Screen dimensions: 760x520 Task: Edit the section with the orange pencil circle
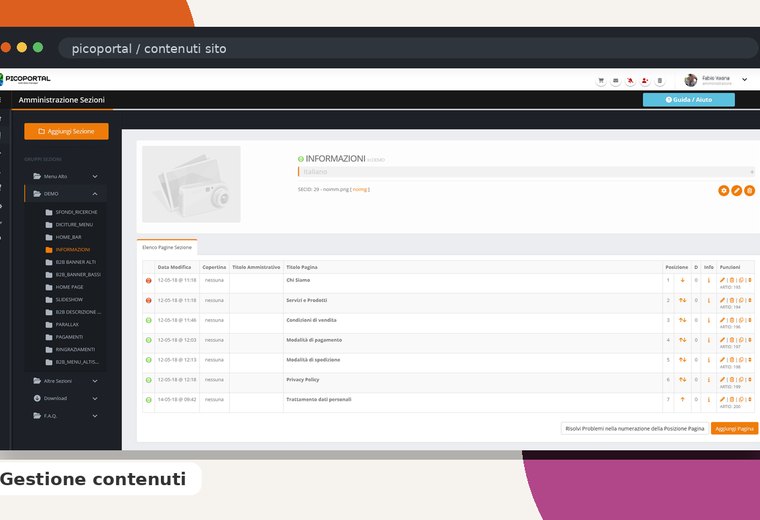point(736,190)
